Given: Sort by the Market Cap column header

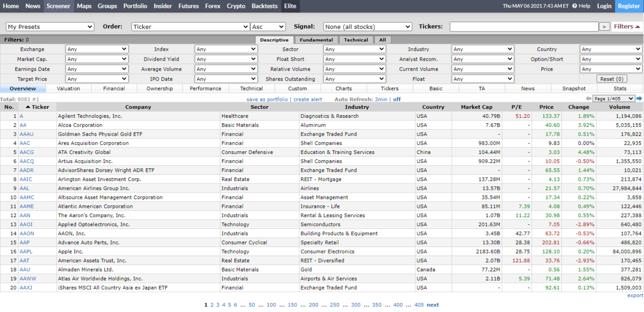Looking at the screenshot, I should [477, 107].
